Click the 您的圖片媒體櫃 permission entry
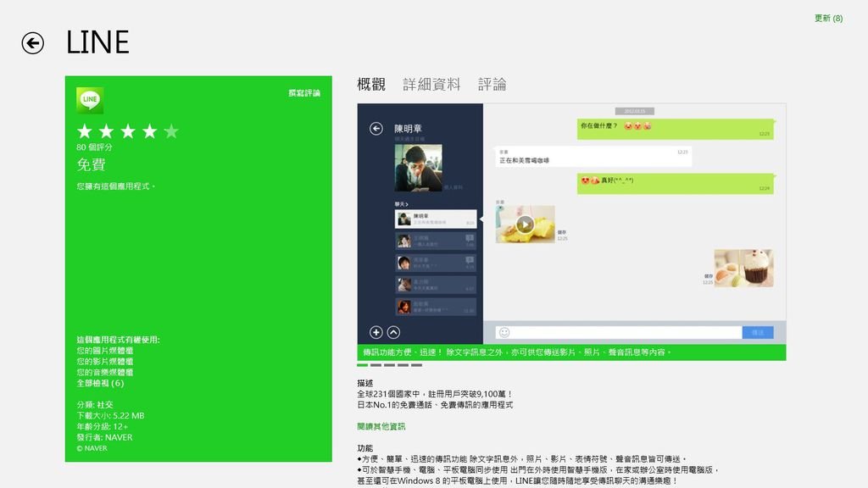 [104, 351]
